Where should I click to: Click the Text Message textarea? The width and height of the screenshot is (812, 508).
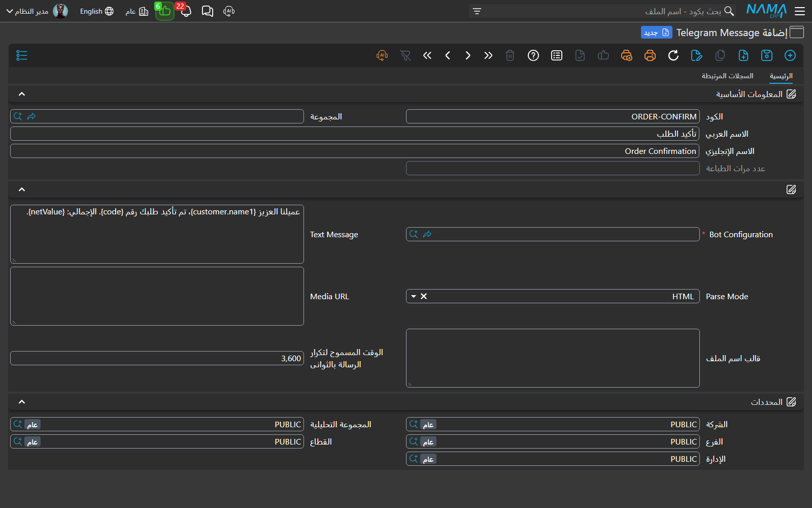click(157, 234)
